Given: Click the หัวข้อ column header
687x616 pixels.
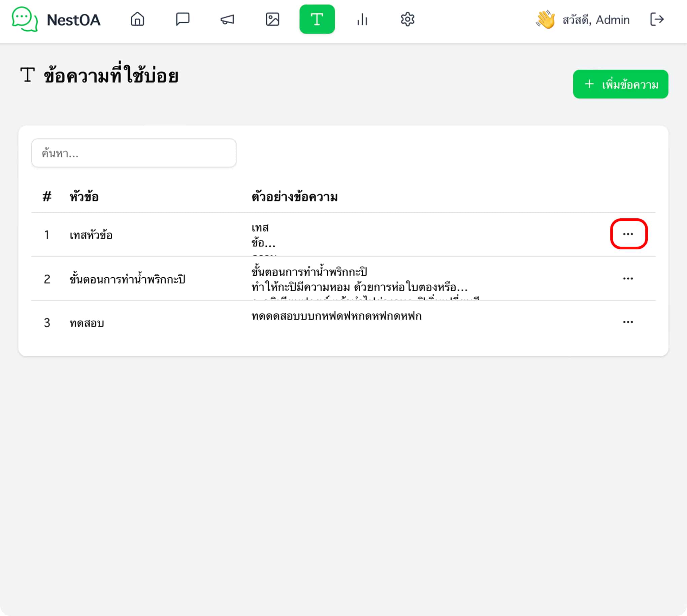Looking at the screenshot, I should tap(84, 197).
